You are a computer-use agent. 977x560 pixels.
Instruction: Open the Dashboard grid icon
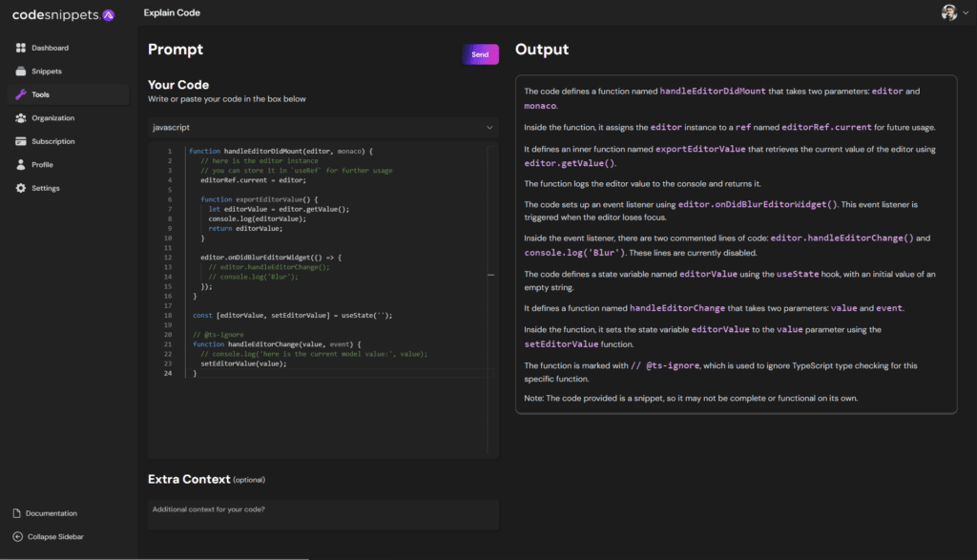point(21,48)
